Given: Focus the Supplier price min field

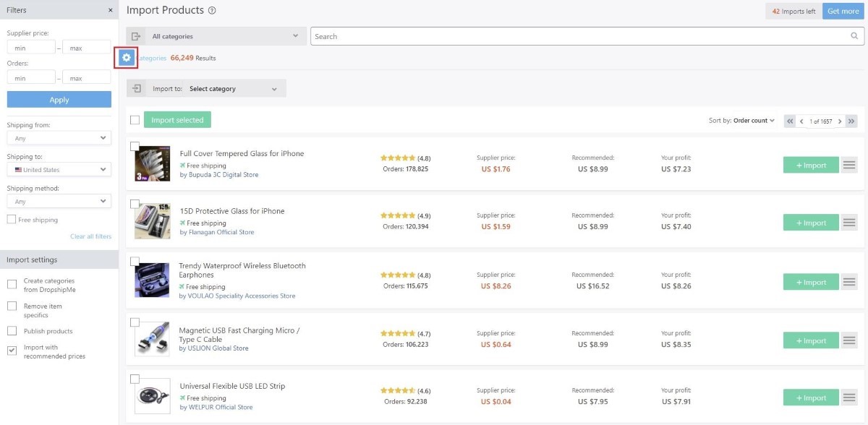Looking at the screenshot, I should [x=31, y=48].
